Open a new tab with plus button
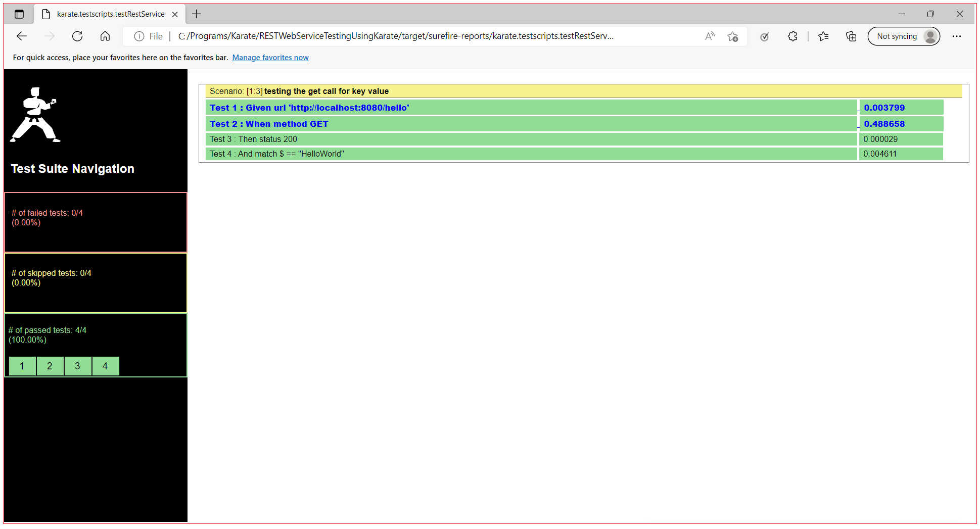980x529 pixels. (197, 14)
